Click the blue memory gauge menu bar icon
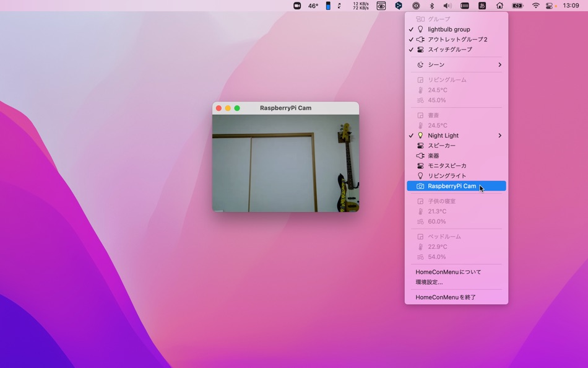 tap(328, 6)
